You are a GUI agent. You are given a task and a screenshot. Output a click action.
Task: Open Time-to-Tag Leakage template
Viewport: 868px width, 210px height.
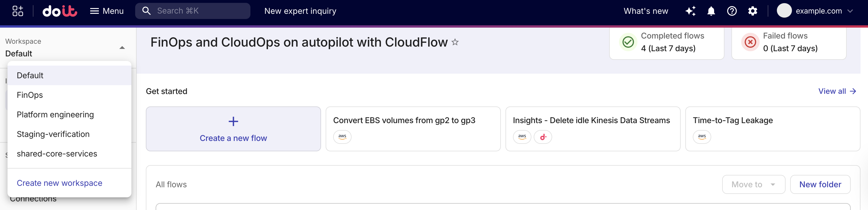coord(773,129)
